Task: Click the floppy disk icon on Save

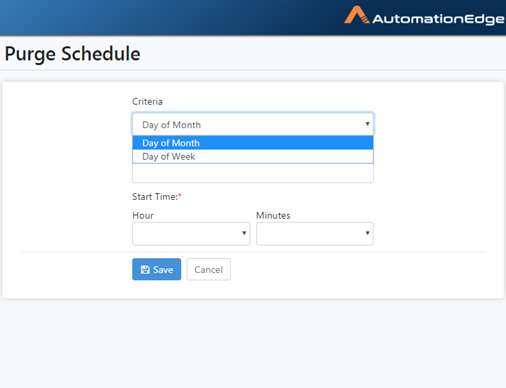Action: point(145,270)
